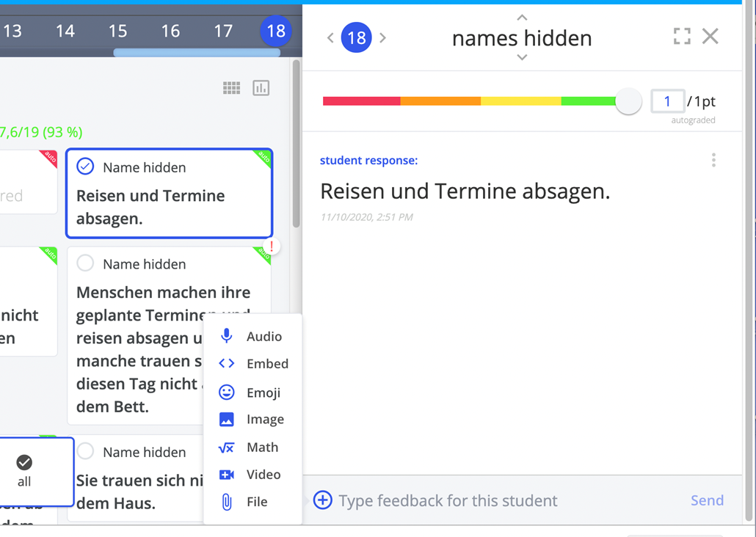This screenshot has width=756, height=537.
Task: Click the plus icon to add feedback attachment
Action: point(322,500)
